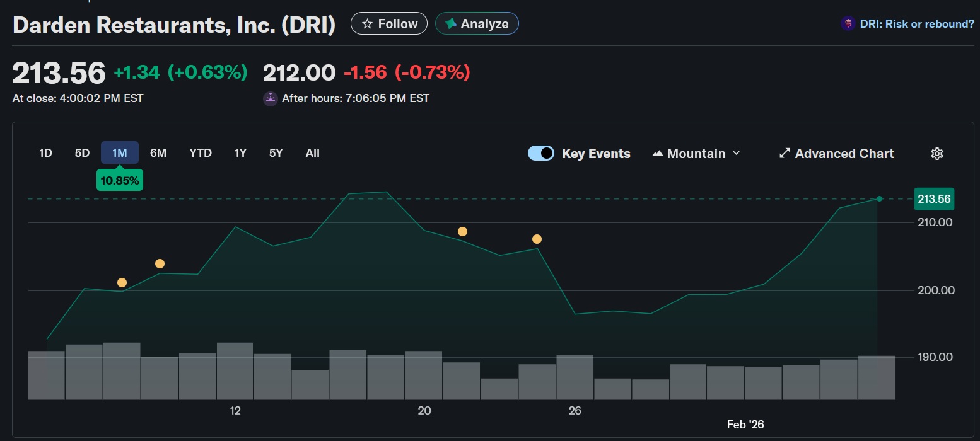980x441 pixels.
Task: Click the first key event dot on chart
Action: point(122,282)
